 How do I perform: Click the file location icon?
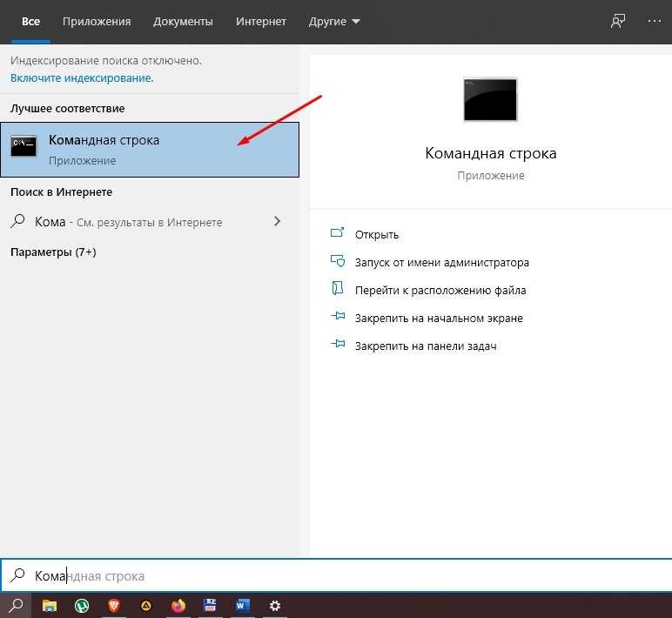pyautogui.click(x=338, y=288)
